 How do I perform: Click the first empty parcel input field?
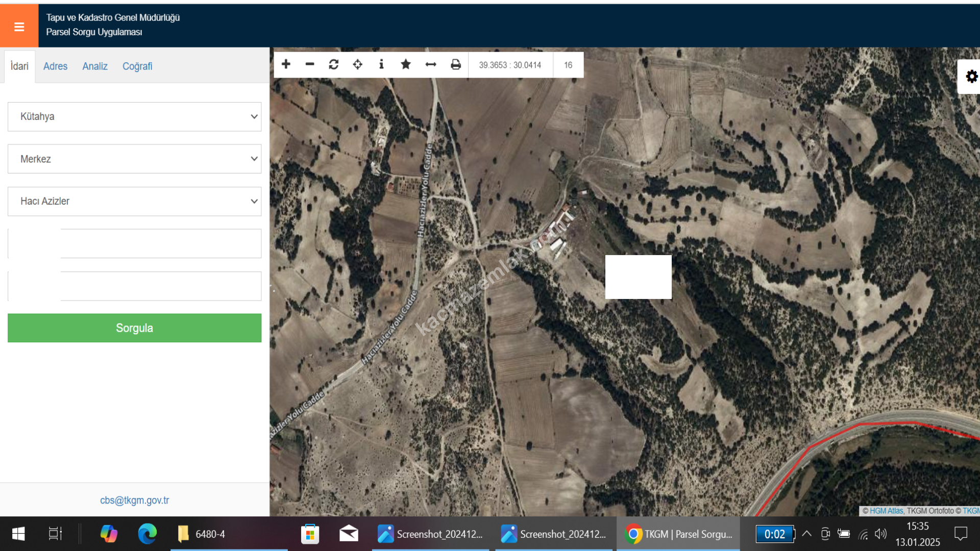160,244
